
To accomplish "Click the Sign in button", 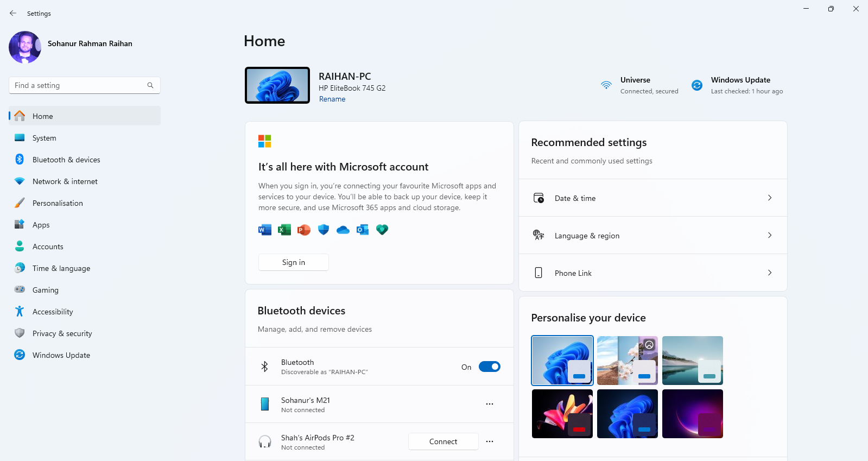I will [294, 262].
